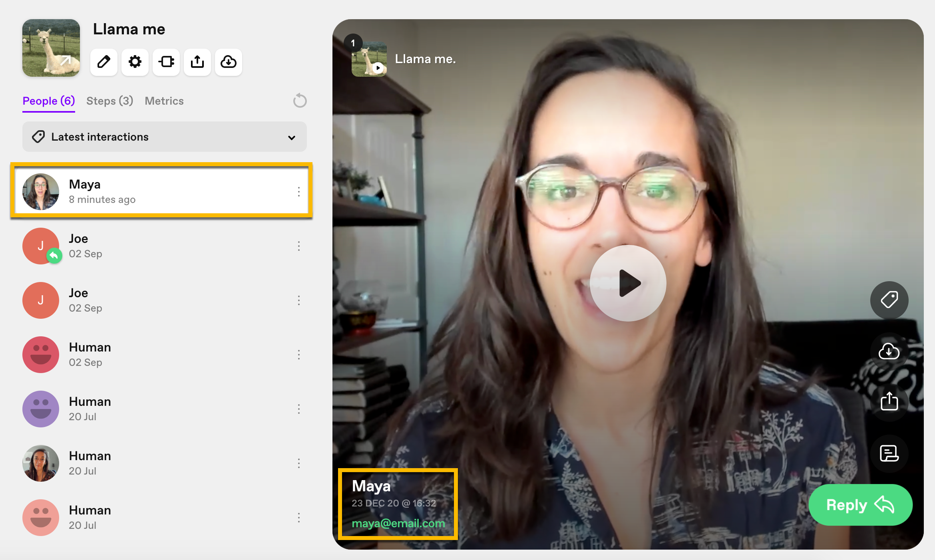Screen dimensions: 935x560
Task: Click the cloud download icon in header
Action: [x=229, y=62]
